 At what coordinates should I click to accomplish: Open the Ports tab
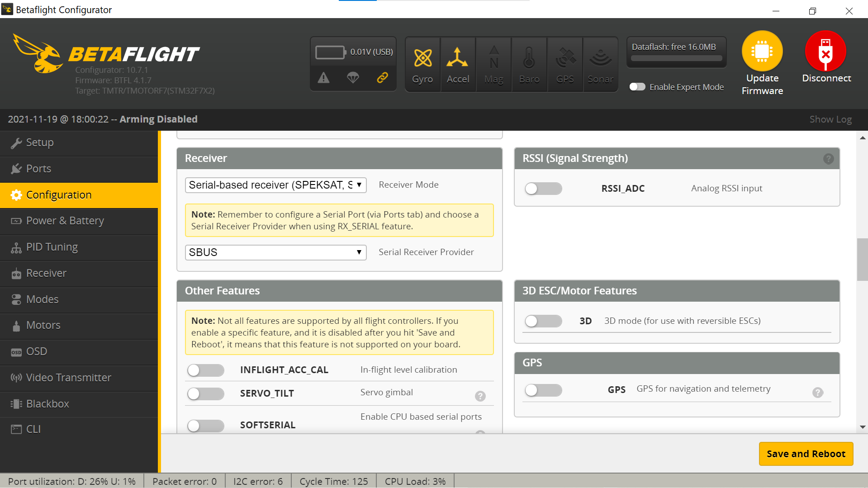(79, 169)
